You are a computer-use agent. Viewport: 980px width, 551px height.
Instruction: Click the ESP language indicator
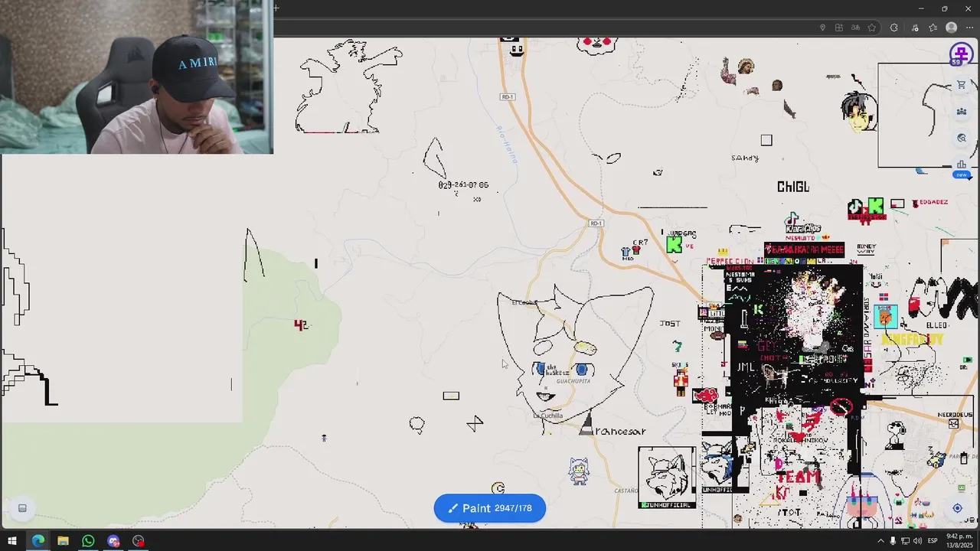pyautogui.click(x=933, y=541)
